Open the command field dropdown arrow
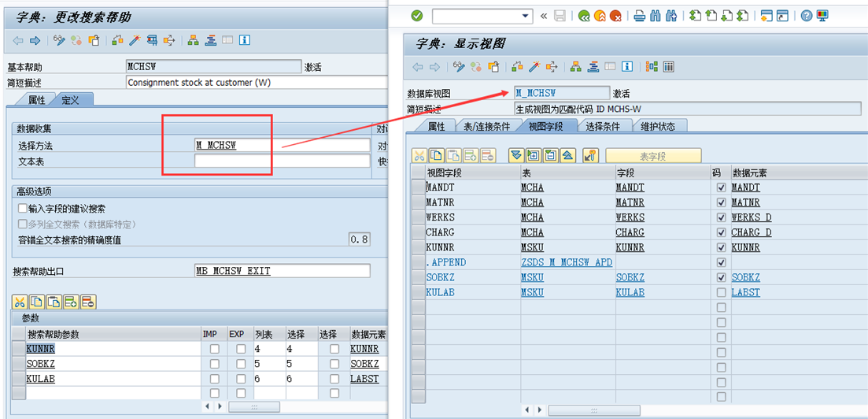 pyautogui.click(x=526, y=16)
